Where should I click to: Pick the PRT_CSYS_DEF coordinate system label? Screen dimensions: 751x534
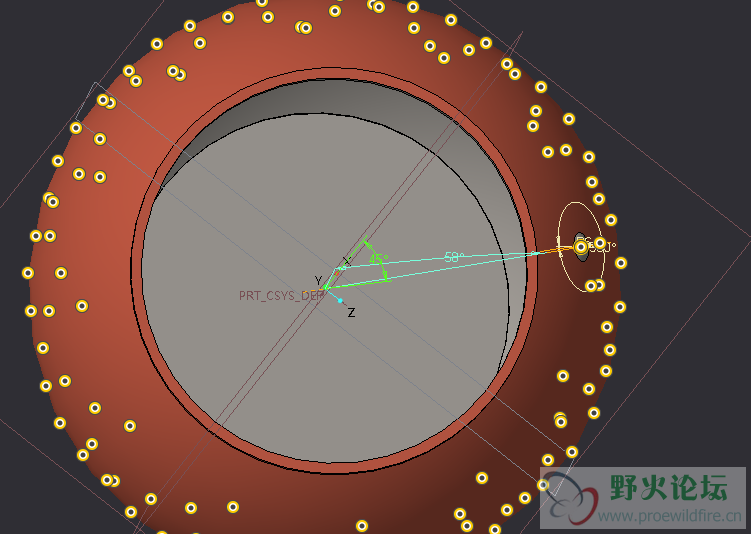tap(281, 295)
